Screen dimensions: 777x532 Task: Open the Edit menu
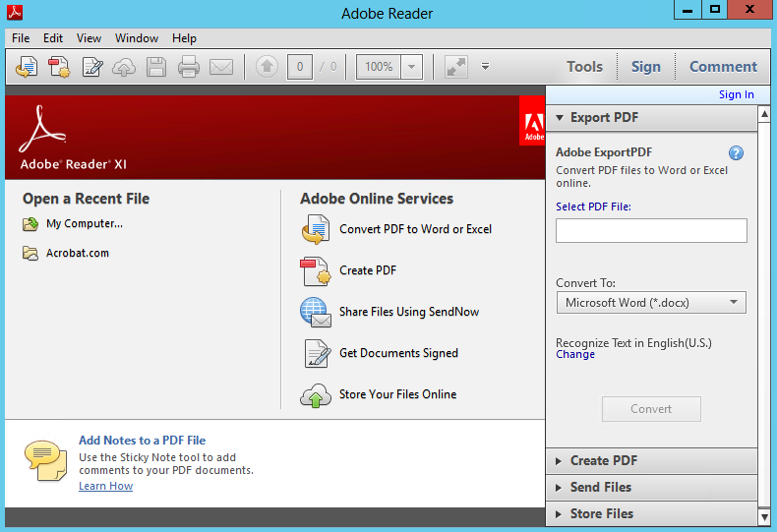pos(53,38)
